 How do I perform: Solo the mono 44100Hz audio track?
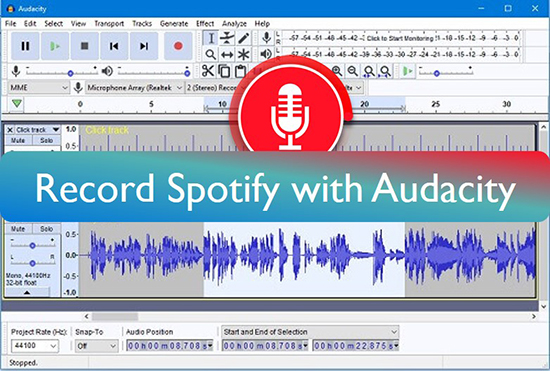(46, 229)
